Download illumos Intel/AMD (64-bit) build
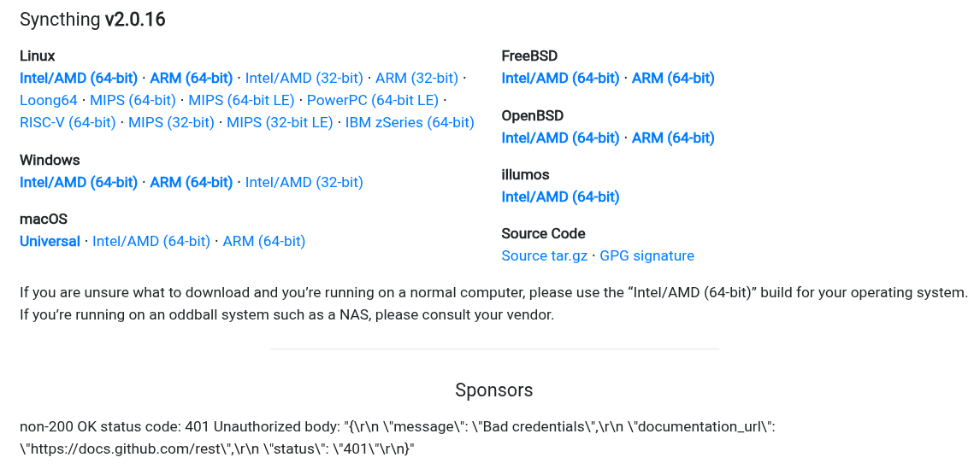 click(560, 196)
